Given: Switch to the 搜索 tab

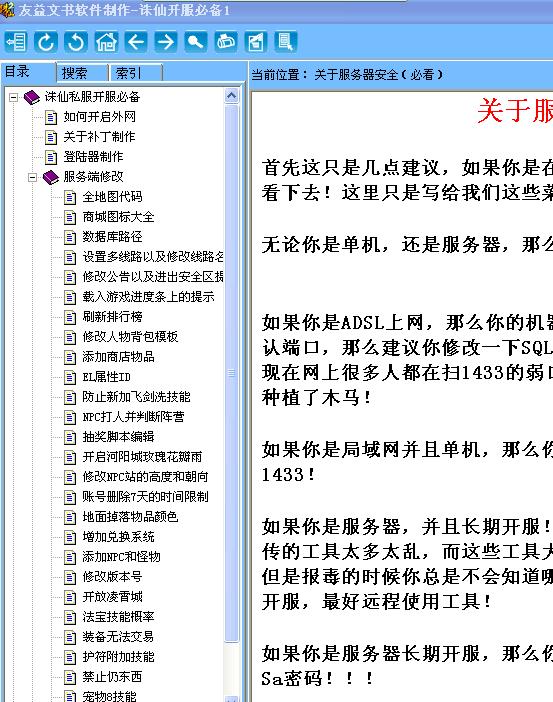Looking at the screenshot, I should tap(82, 73).
